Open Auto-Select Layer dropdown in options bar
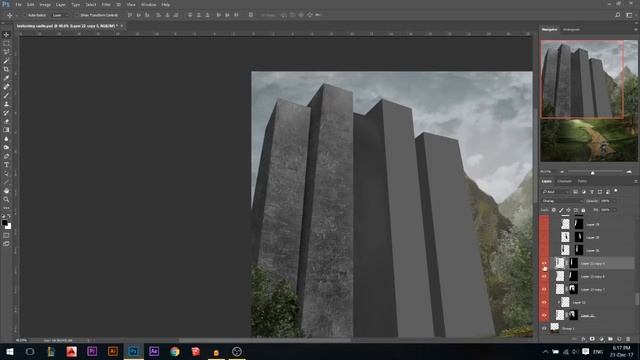 (60, 15)
